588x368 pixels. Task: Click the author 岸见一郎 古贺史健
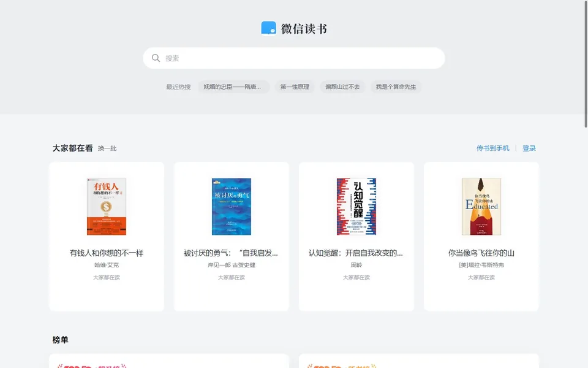(x=232, y=265)
